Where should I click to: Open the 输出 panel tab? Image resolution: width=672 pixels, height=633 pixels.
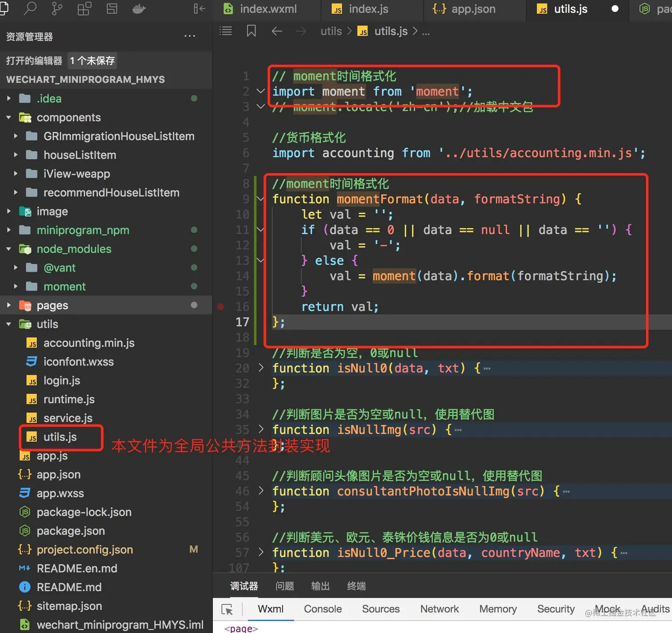[x=320, y=586]
